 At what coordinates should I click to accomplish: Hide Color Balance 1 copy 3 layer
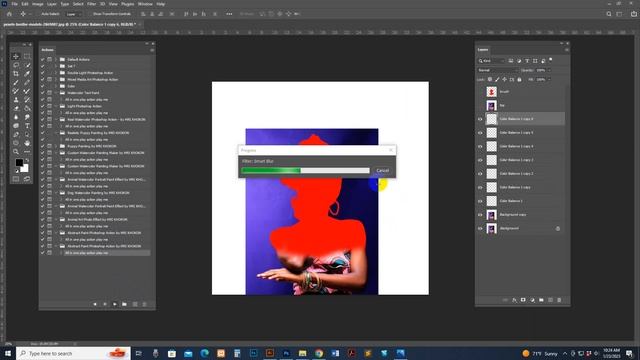480,160
